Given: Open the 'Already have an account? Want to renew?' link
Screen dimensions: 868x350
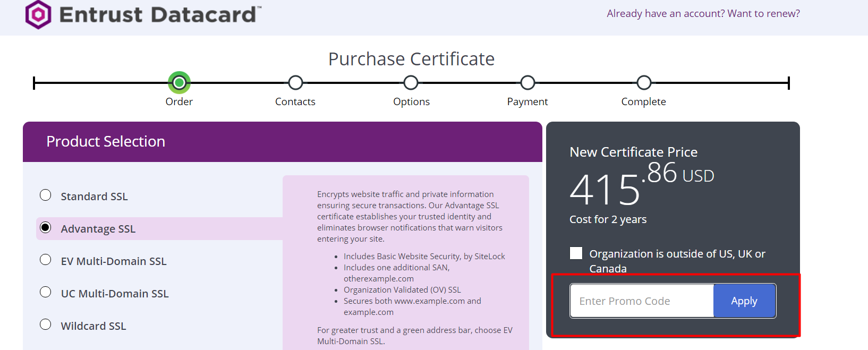Looking at the screenshot, I should (x=703, y=14).
